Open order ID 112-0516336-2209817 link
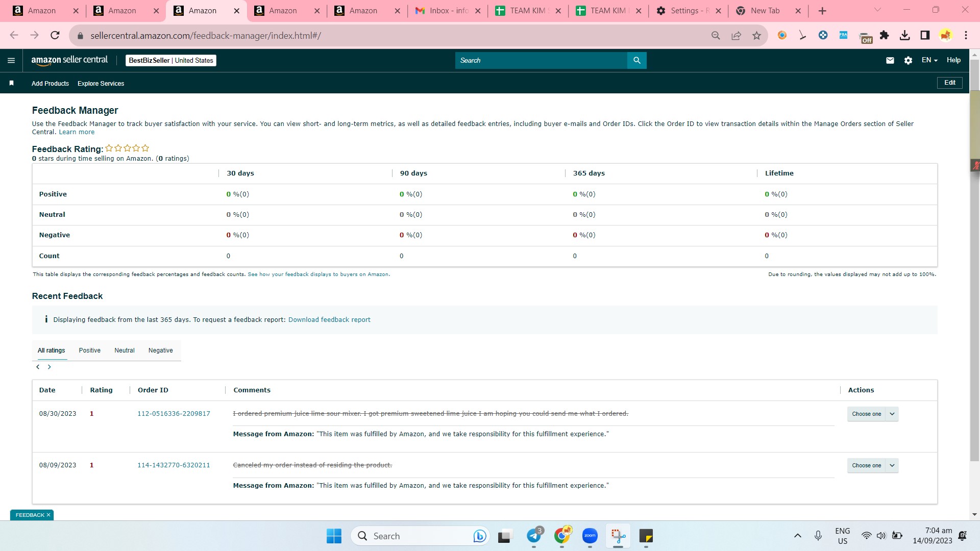Screen dimensions: 980x551 (174, 414)
